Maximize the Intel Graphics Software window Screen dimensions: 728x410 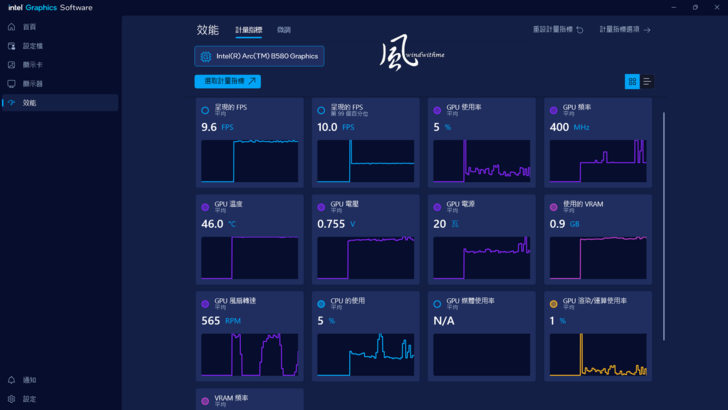695,7
